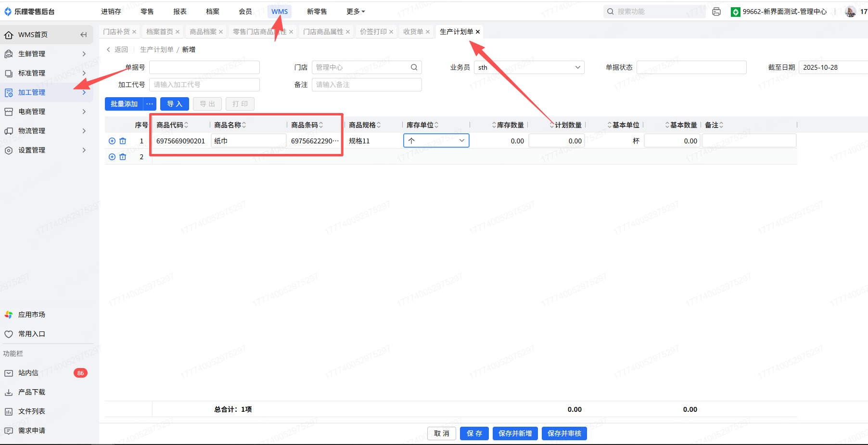Collapse the sidebar with the WMS首页 arrow icon
This screenshot has height=445, width=868.
point(84,35)
